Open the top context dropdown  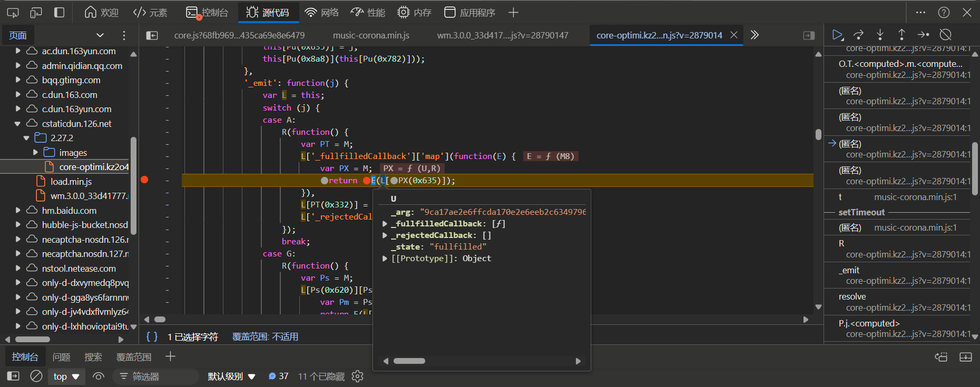(66, 376)
